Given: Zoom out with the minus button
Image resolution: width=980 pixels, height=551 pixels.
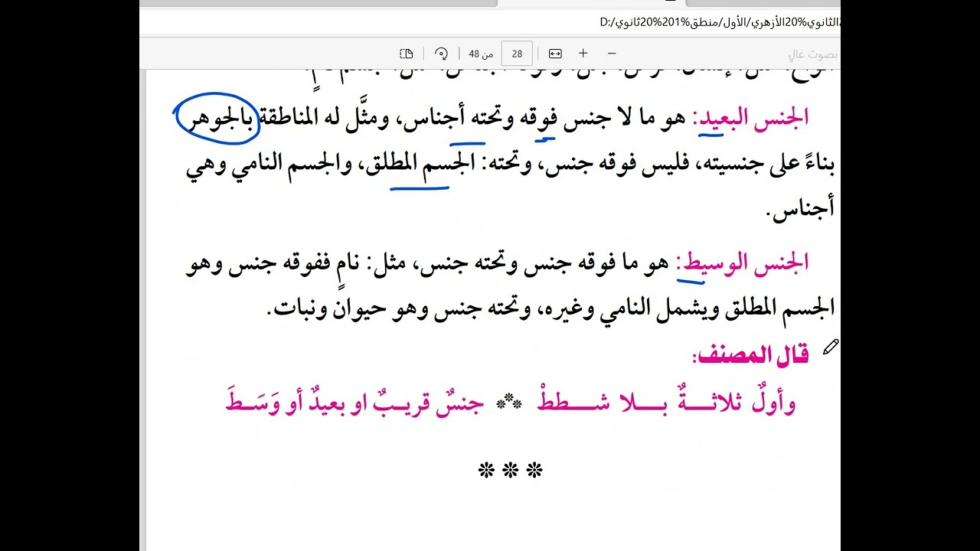Looking at the screenshot, I should coord(612,54).
